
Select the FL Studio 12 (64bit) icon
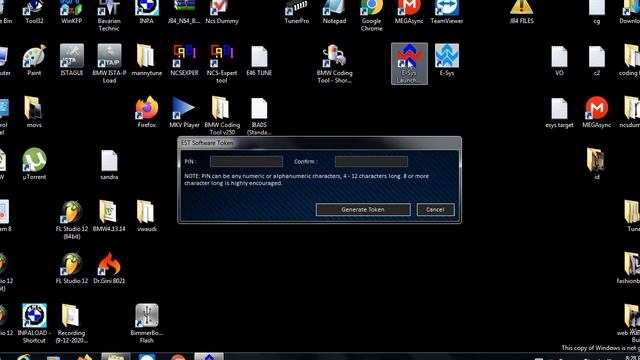[x=71, y=220]
